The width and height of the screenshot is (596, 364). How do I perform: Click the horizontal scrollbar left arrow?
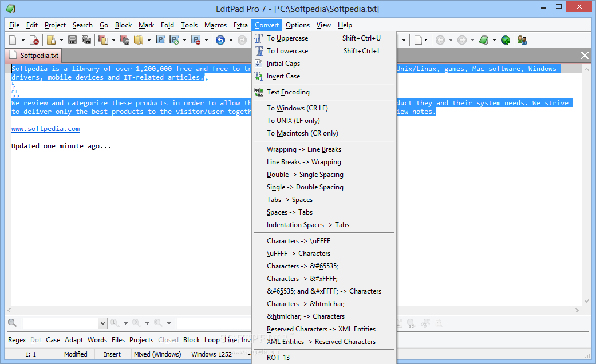(x=10, y=310)
